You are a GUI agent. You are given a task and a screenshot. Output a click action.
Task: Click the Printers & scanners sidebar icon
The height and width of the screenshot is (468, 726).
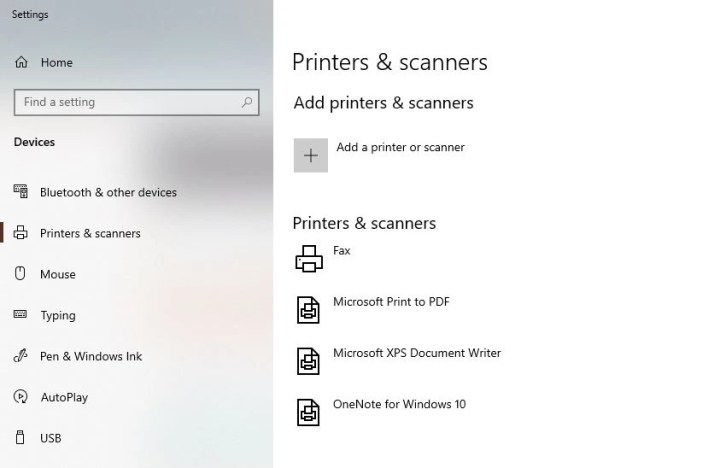pos(20,232)
